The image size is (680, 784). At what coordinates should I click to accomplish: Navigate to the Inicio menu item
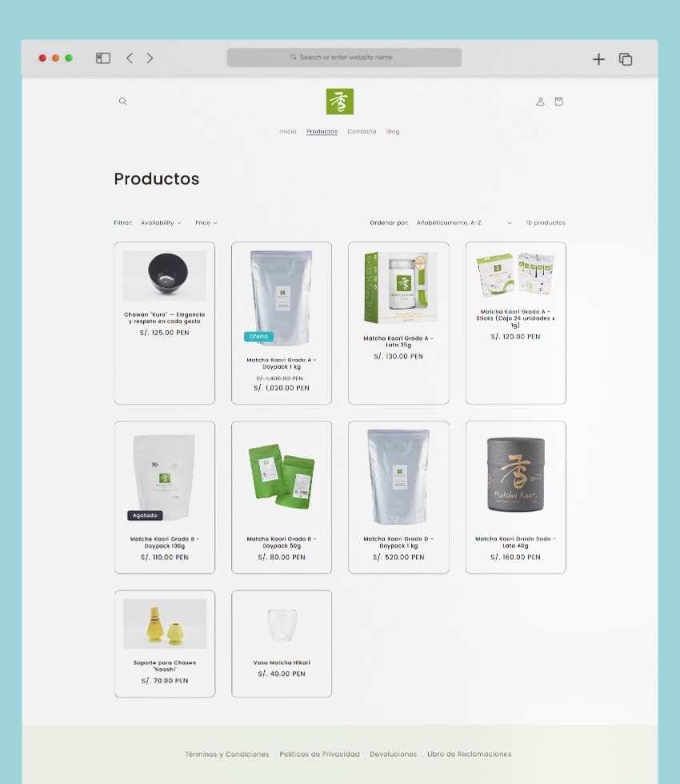tap(288, 132)
